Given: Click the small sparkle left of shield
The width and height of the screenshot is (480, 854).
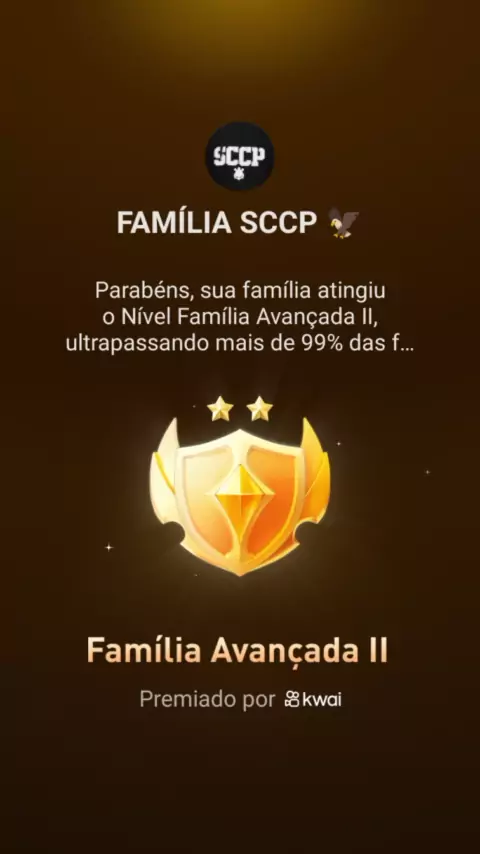Looking at the screenshot, I should point(108,547).
